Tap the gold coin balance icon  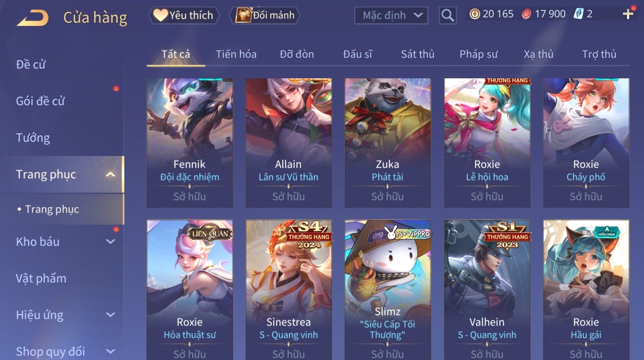(x=474, y=14)
